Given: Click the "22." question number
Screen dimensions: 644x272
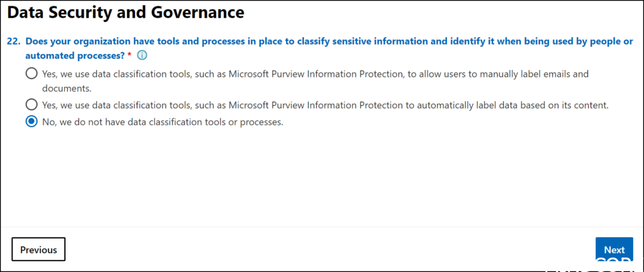Looking at the screenshot, I should pos(13,41).
